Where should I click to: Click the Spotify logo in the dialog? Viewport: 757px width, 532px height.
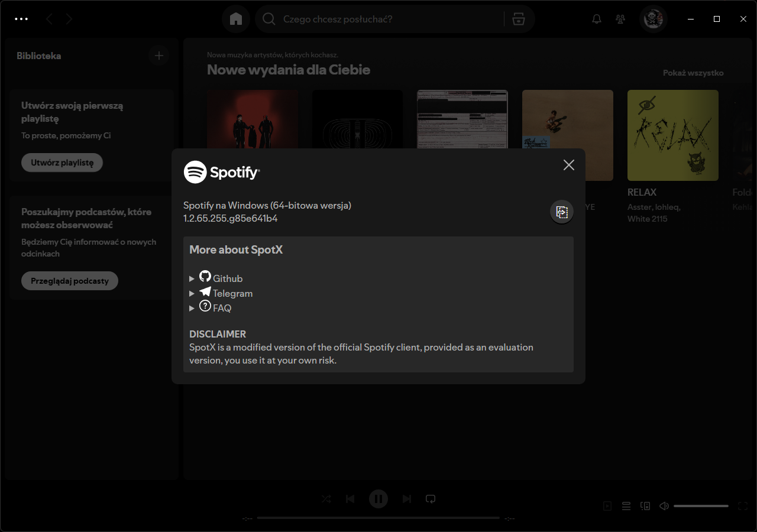pyautogui.click(x=222, y=172)
